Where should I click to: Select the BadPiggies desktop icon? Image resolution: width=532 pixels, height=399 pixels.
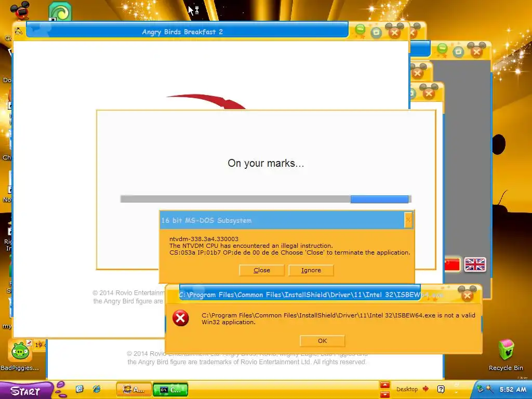click(20, 355)
